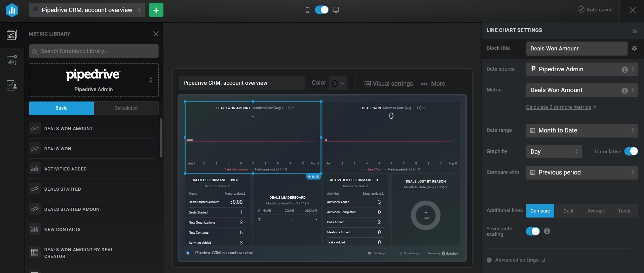Screen dimensions: 644x273
Task: Open Deals Lost by Reason date range dropdown
Action: point(426,187)
